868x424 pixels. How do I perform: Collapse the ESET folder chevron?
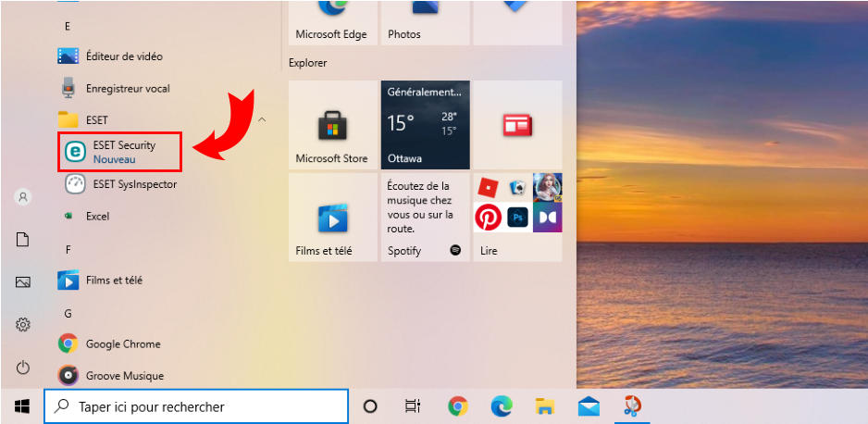click(x=262, y=120)
